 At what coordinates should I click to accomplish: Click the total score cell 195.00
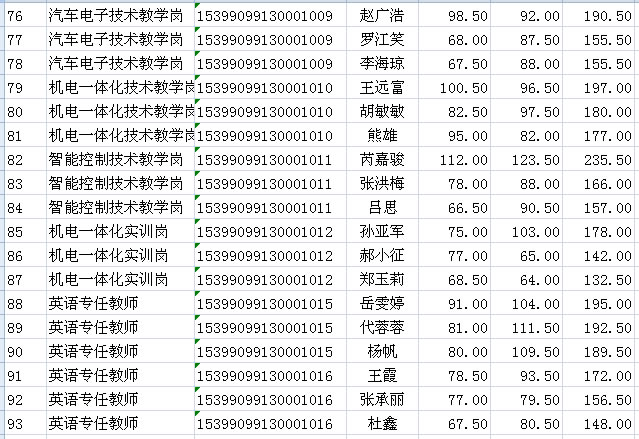click(x=603, y=304)
